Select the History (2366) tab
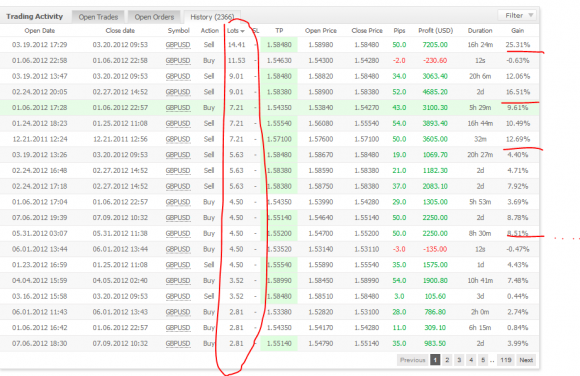 [x=212, y=17]
